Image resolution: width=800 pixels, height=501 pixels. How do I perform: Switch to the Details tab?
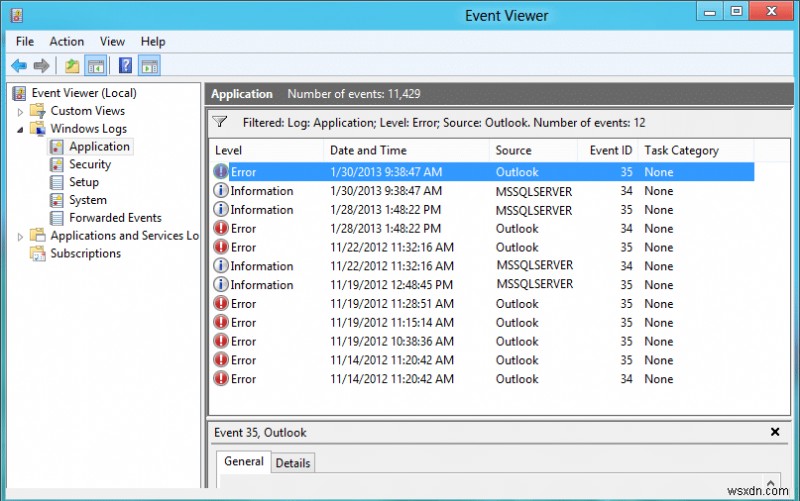click(x=293, y=463)
